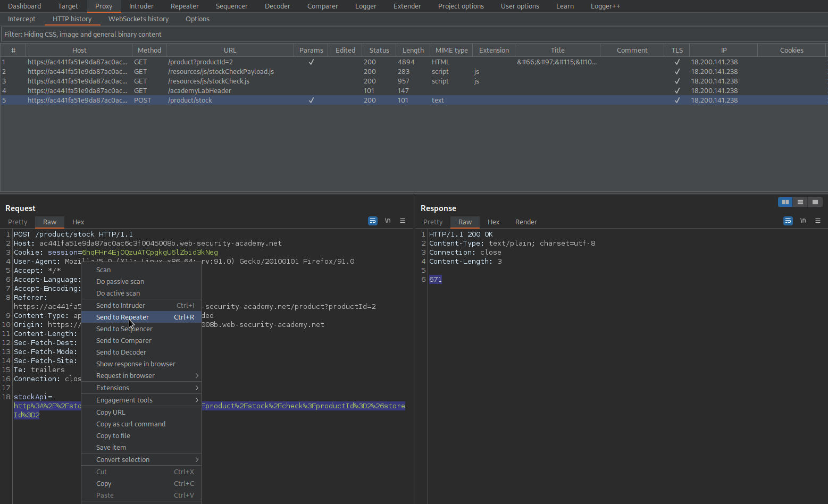Expand Convert selection submenu

click(141, 459)
